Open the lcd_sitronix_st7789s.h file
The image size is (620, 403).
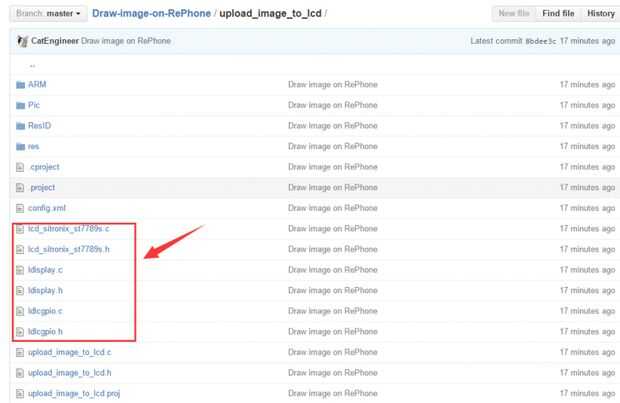click(69, 249)
